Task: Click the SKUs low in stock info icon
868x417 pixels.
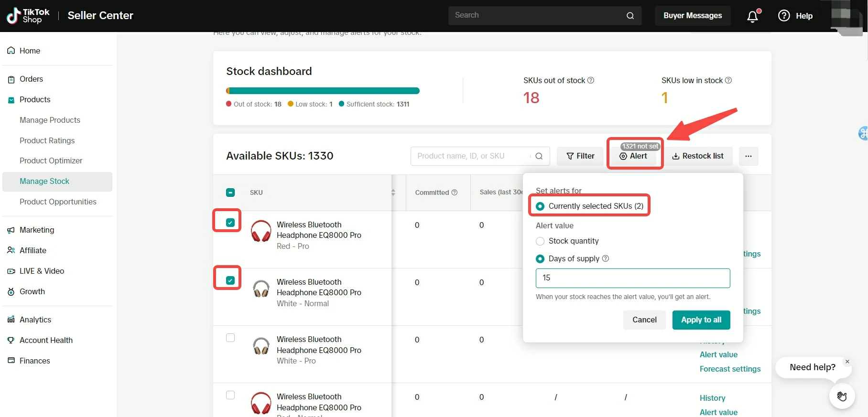Action: click(x=728, y=80)
